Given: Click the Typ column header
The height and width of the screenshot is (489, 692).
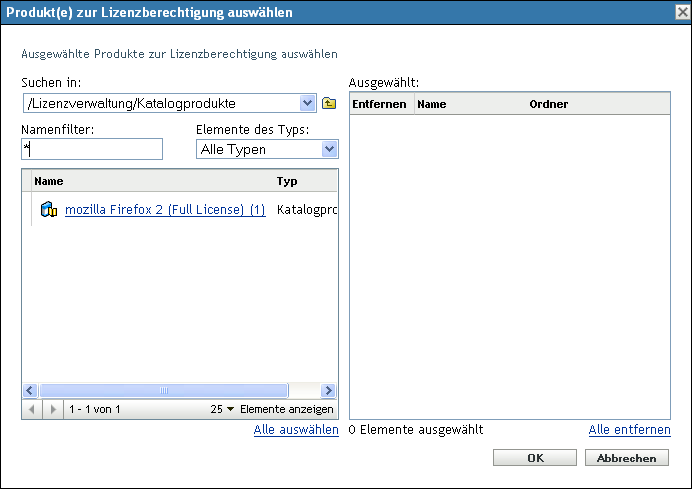Looking at the screenshot, I should click(287, 182).
